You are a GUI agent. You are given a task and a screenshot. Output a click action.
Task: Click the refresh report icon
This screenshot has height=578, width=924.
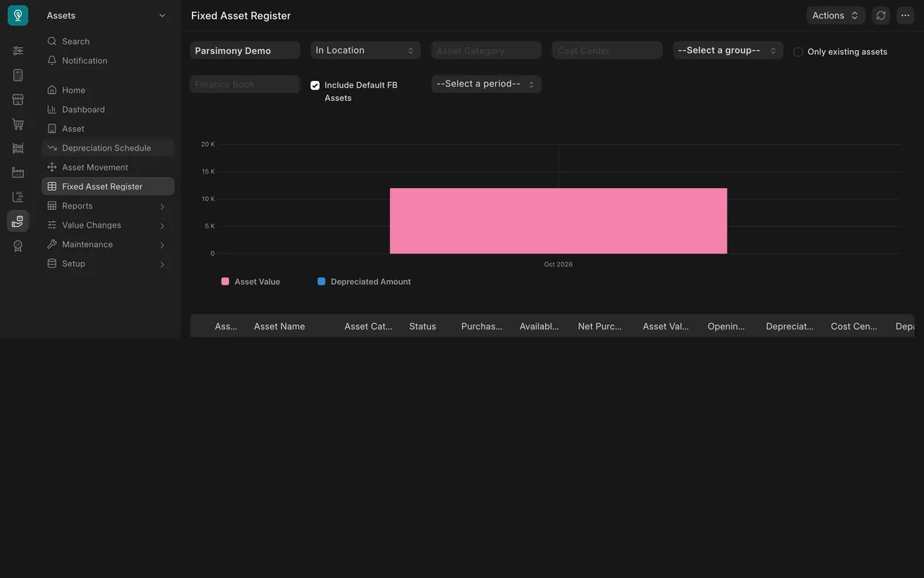(881, 15)
